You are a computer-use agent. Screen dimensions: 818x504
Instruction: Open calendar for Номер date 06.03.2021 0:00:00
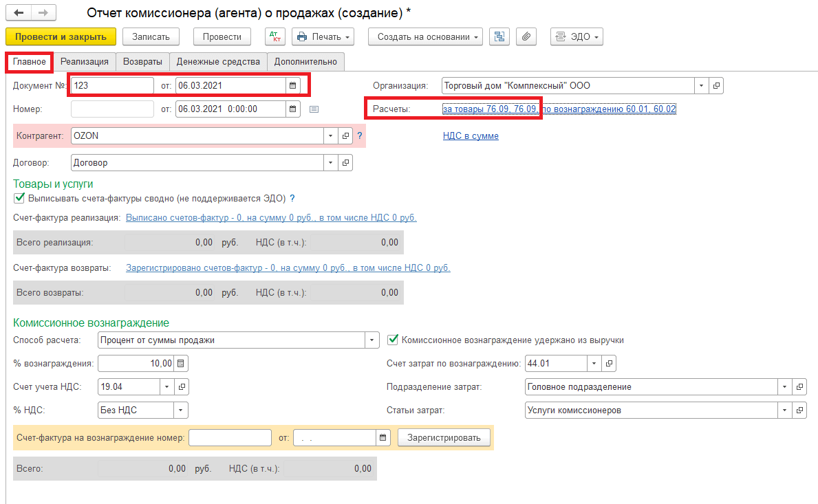pos(292,109)
